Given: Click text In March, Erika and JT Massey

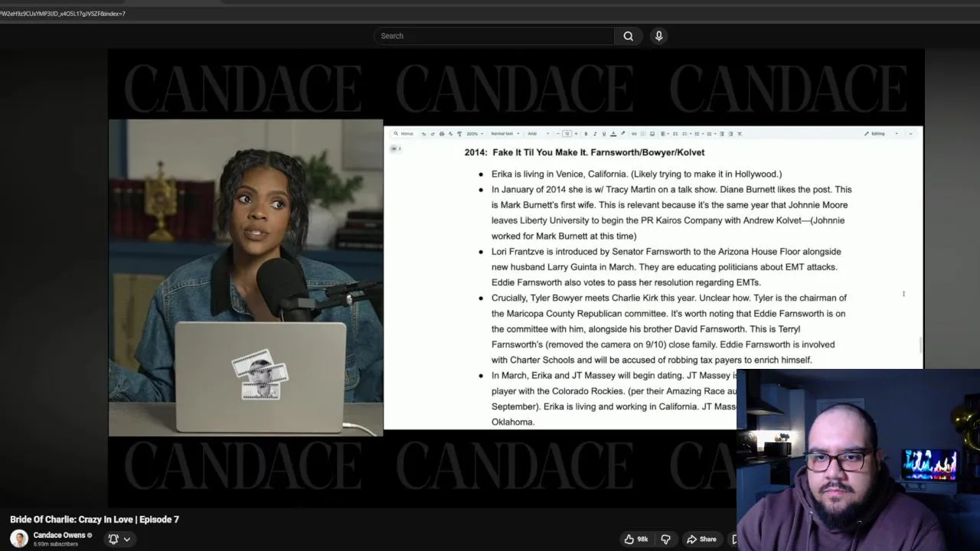Looking at the screenshot, I should click(614, 399).
